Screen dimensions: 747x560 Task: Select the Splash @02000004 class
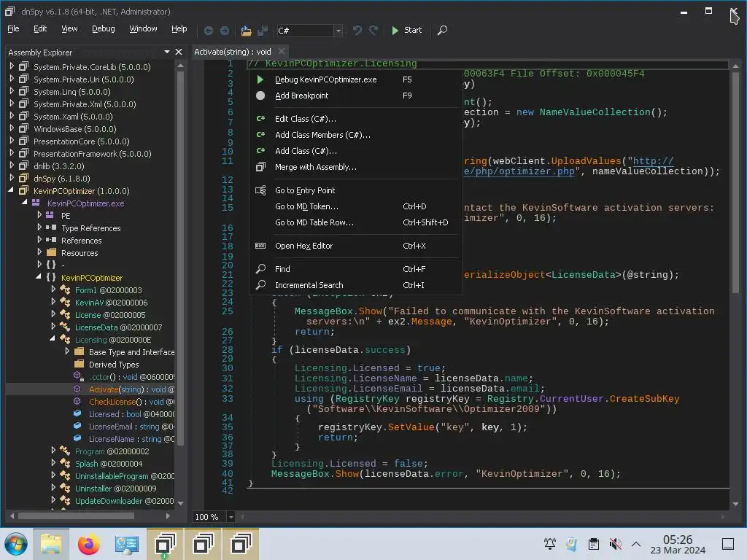pyautogui.click(x=108, y=463)
